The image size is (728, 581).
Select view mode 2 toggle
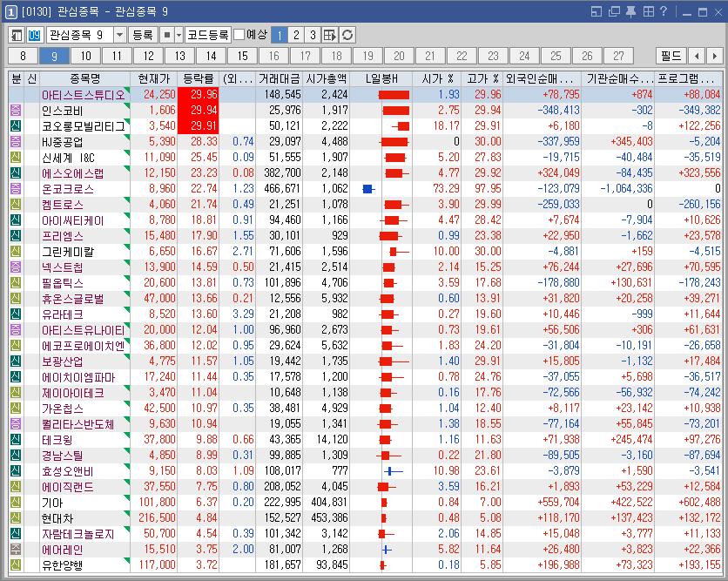tap(296, 35)
